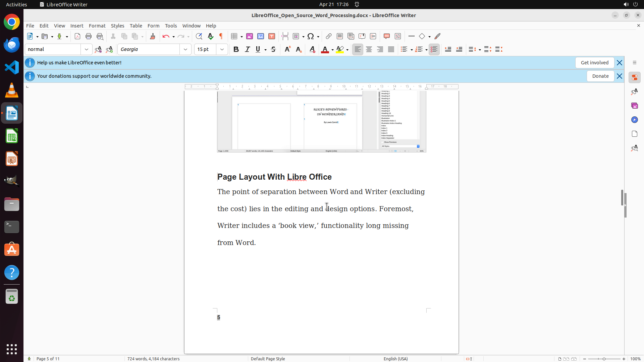Adjust the zoom slider in status bar
This screenshot has width=644, height=362.
pyautogui.click(x=604, y=359)
